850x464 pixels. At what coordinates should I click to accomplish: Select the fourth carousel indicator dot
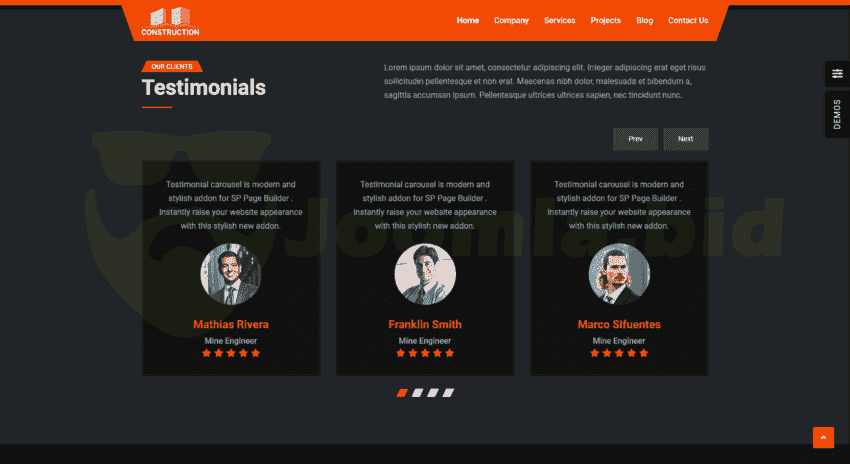click(448, 392)
